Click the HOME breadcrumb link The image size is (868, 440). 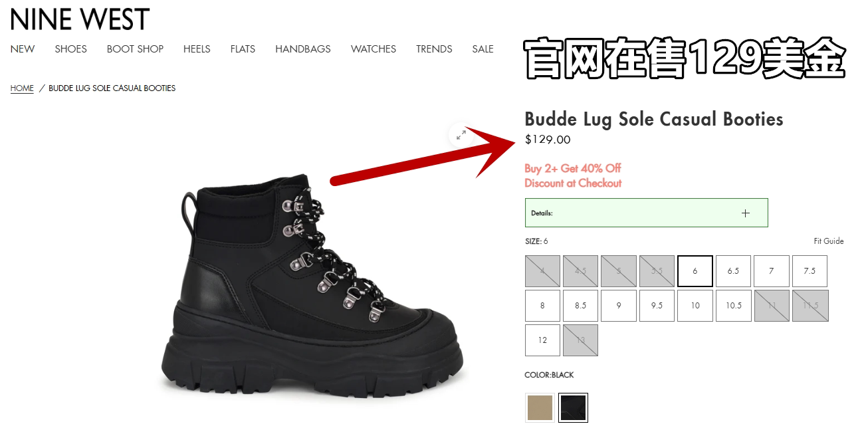22,88
